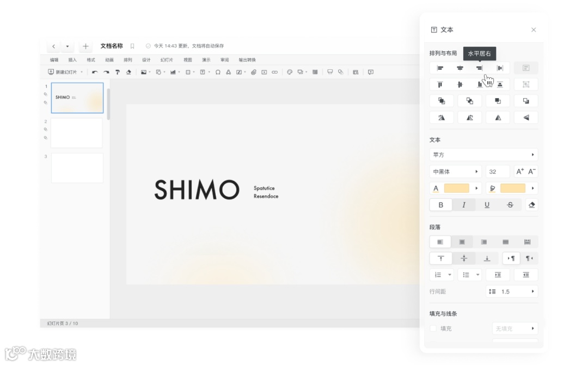This screenshot has width=588, height=365.
Task: Open the 编辑 menu
Action: coord(54,60)
